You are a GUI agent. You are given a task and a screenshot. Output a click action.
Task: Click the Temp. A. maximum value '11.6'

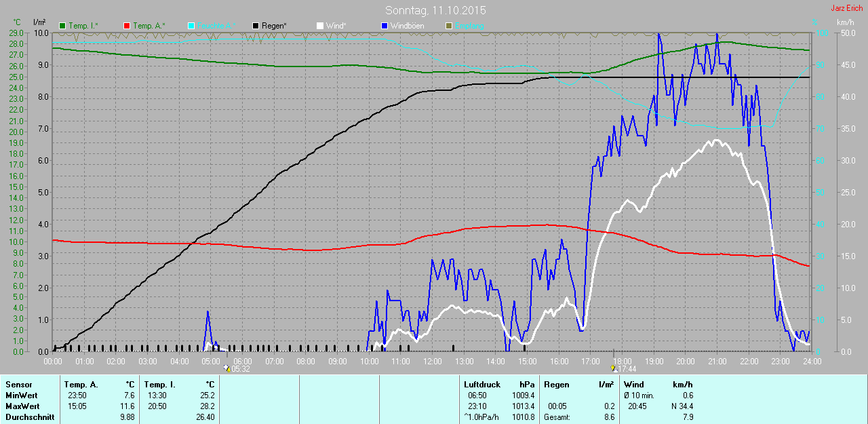pos(127,406)
